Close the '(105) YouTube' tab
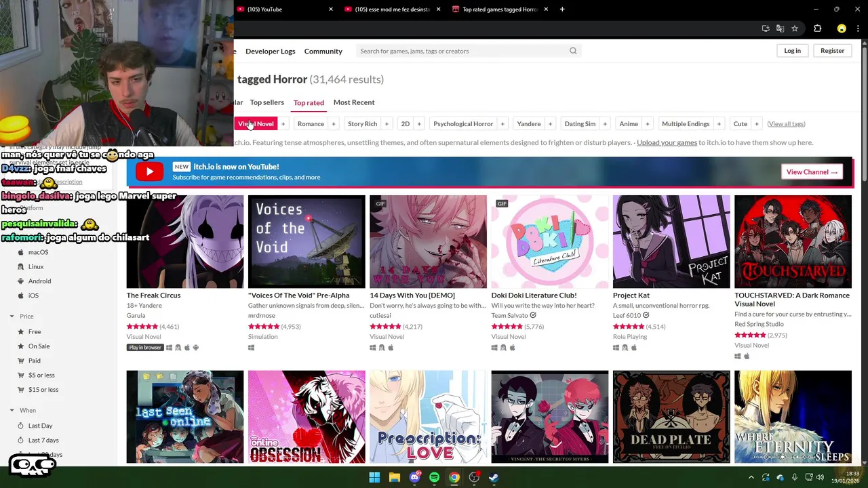Viewport: 868px width, 488px height. [x=331, y=9]
